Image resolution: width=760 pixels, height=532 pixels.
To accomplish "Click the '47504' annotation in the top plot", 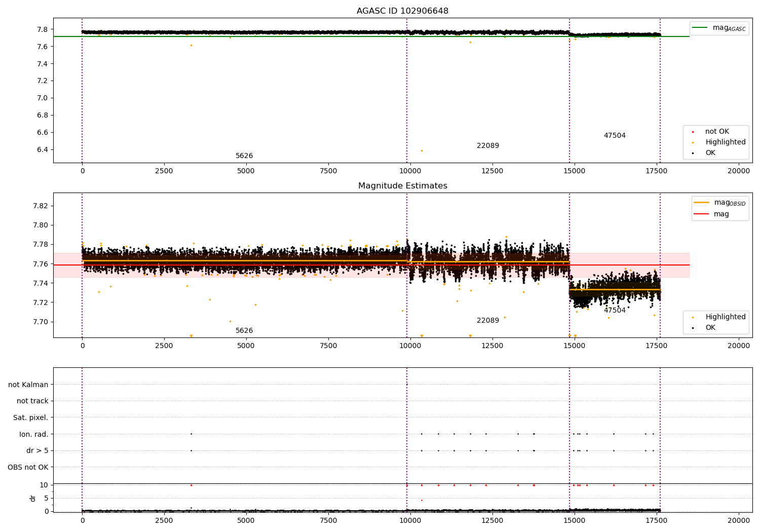I will (x=615, y=136).
